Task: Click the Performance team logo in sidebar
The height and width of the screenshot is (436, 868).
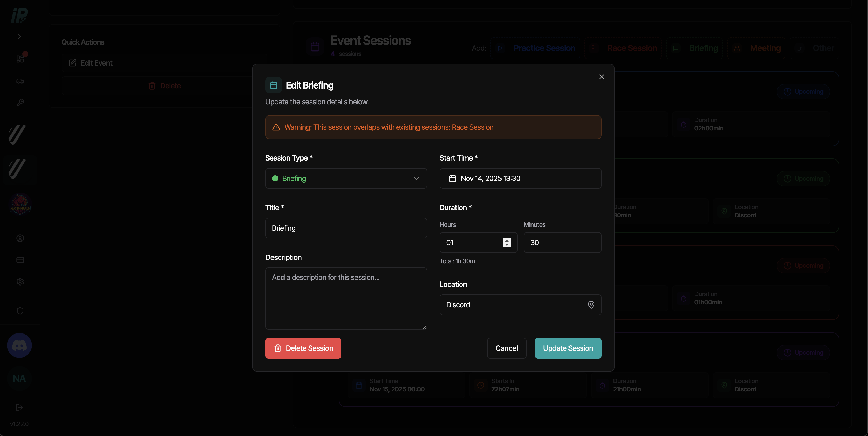Action: [x=20, y=204]
